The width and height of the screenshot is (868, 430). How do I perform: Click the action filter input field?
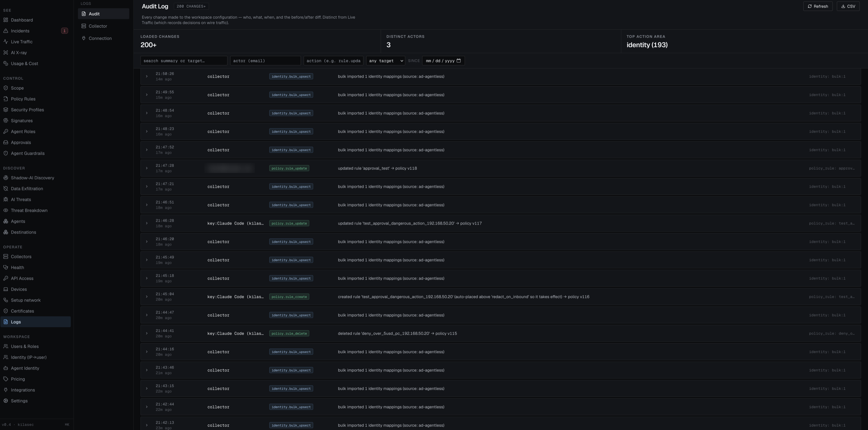click(x=333, y=60)
